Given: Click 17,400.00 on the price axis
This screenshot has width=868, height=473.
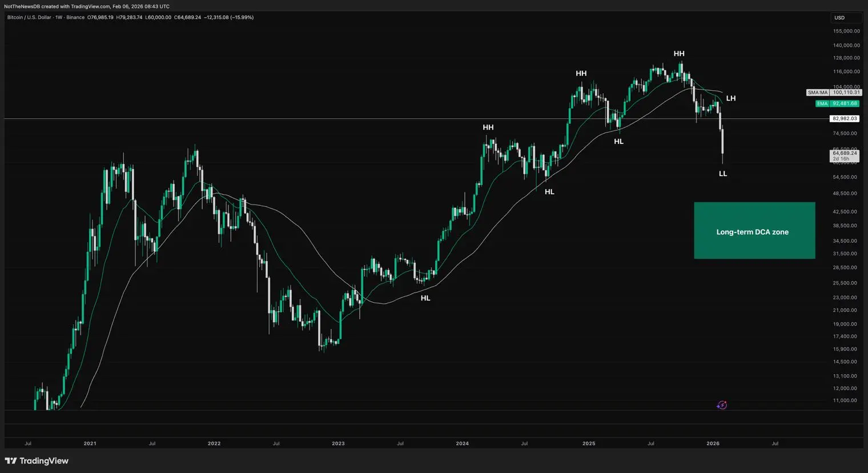Looking at the screenshot, I should point(845,336).
